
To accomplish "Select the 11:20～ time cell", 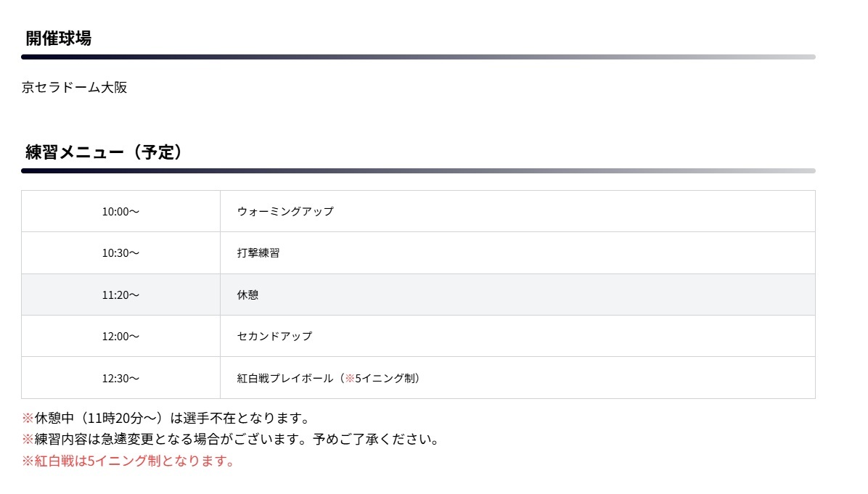I will coord(120,295).
